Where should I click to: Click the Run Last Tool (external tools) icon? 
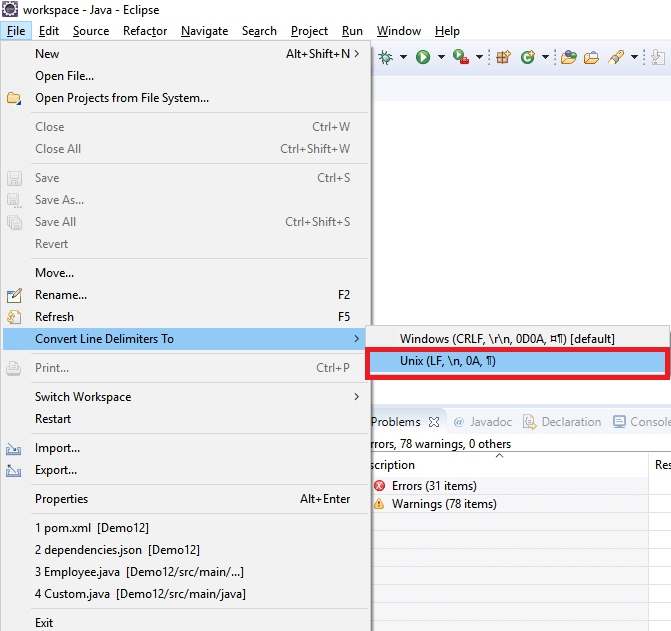(x=461, y=58)
